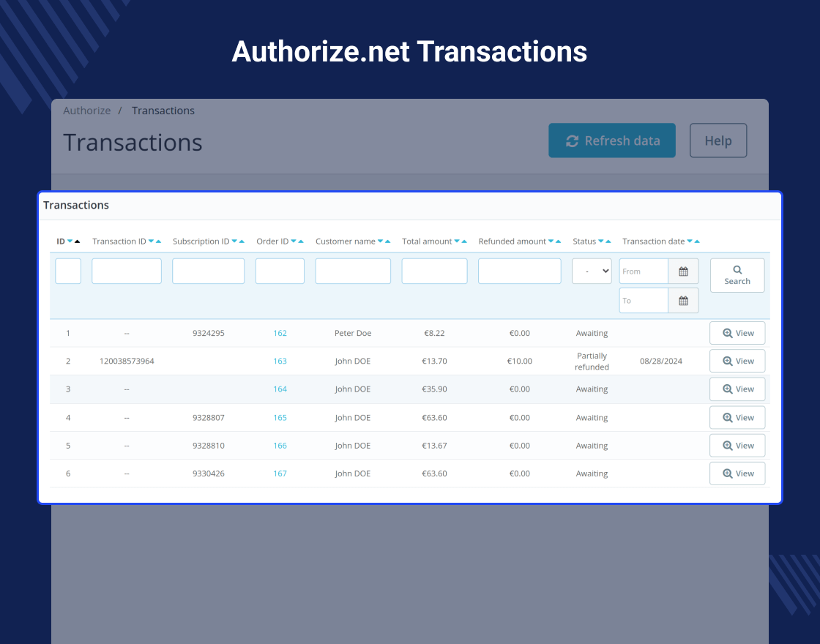Sort Transaction date ascending arrow

(x=697, y=241)
